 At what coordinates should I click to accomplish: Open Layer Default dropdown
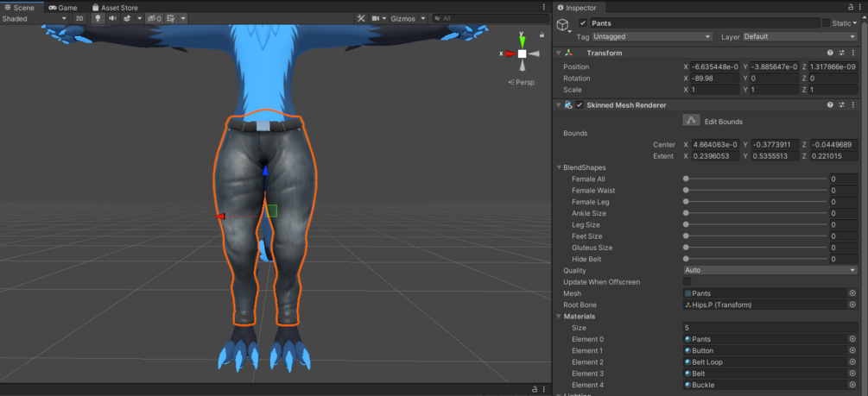800,36
